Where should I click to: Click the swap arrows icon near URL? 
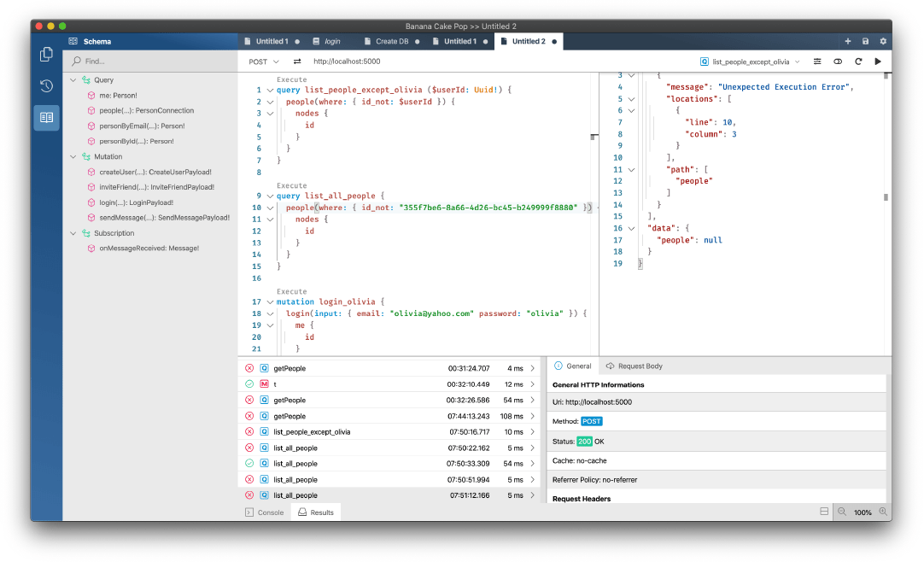(297, 61)
